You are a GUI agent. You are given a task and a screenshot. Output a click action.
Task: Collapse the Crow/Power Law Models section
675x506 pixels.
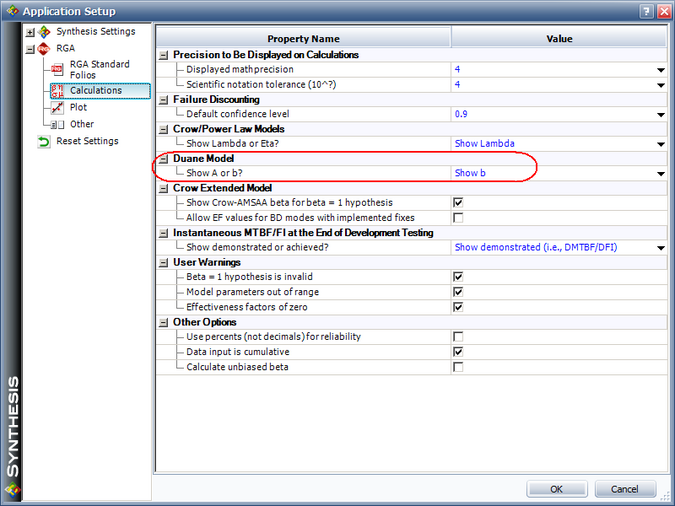tap(163, 129)
